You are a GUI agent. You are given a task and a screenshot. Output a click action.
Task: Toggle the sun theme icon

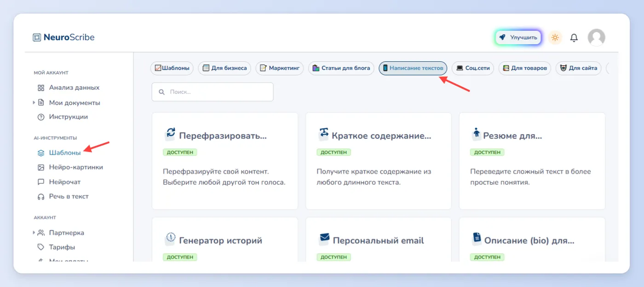(x=555, y=37)
